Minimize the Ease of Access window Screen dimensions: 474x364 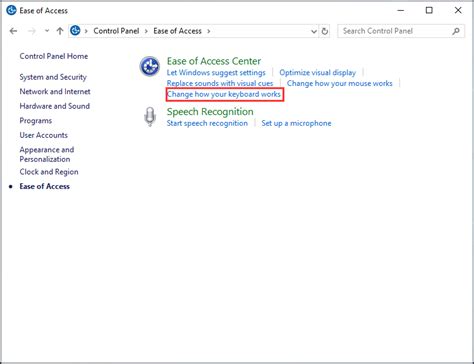[401, 11]
